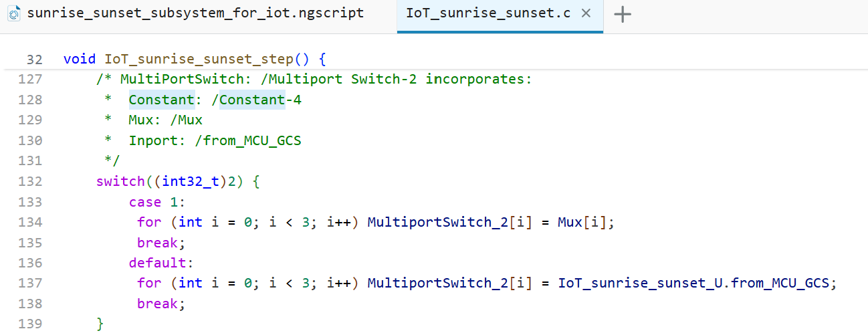Image resolution: width=868 pixels, height=333 pixels.
Task: Click line number 139 in the gutter
Action: point(31,324)
